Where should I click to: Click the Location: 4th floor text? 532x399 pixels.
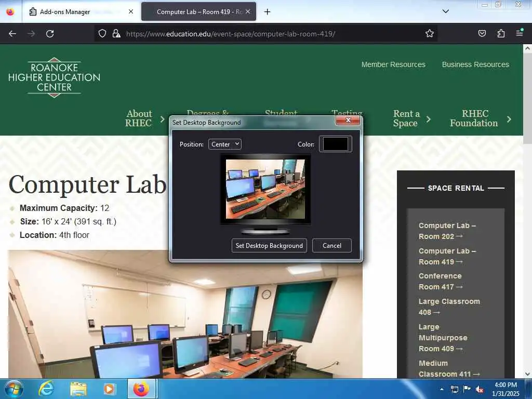point(54,235)
